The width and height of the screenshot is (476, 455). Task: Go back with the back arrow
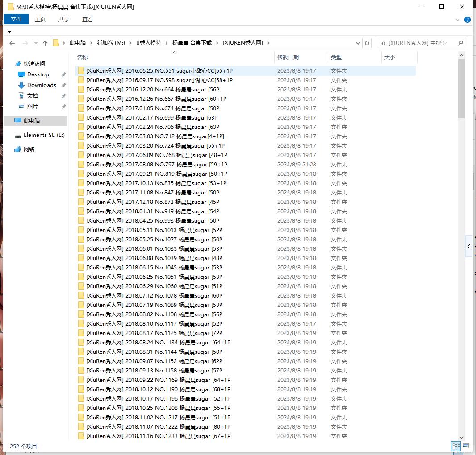pos(12,43)
